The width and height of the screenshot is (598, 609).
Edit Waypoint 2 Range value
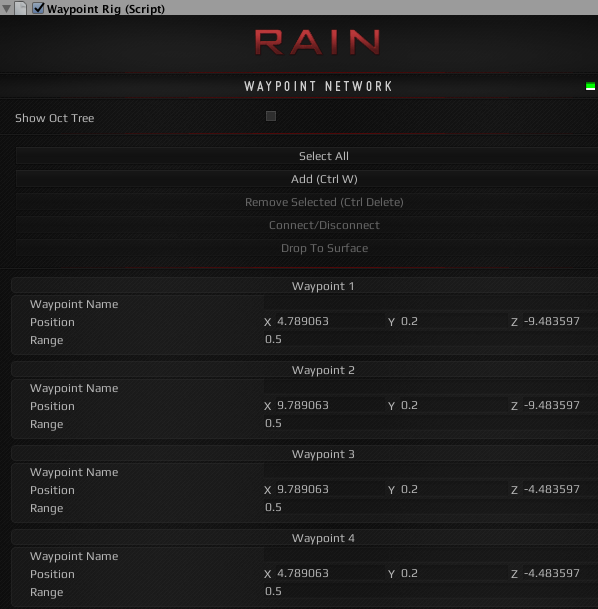click(431, 423)
